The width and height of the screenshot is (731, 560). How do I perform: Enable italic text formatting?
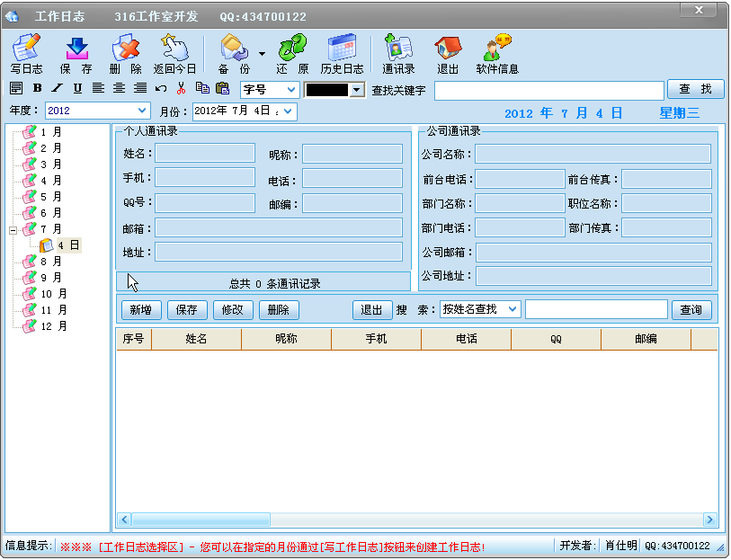point(56,87)
